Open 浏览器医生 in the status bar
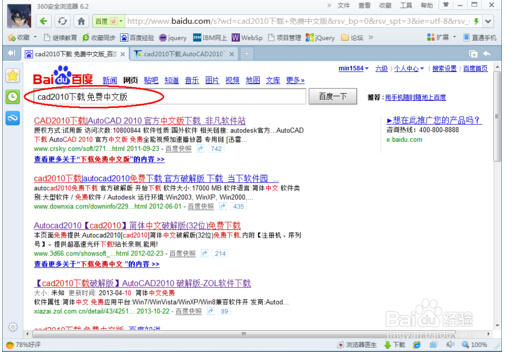This screenshot has height=360, width=519. pos(357,345)
